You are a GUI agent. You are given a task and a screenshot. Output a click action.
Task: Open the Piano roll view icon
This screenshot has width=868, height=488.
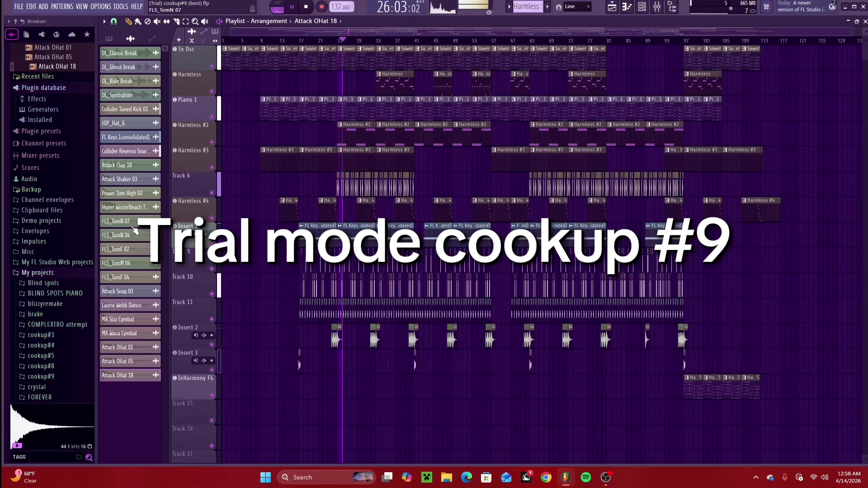tap(627, 7)
